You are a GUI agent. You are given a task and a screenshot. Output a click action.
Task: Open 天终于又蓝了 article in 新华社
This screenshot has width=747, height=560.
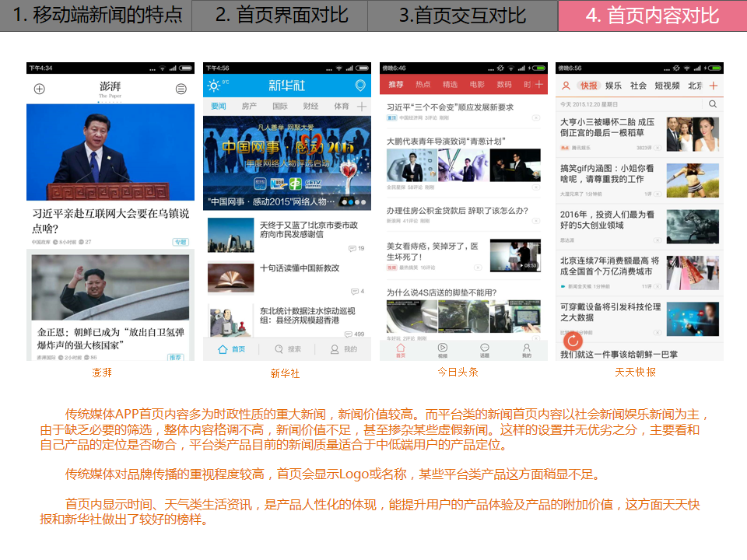[x=287, y=235]
